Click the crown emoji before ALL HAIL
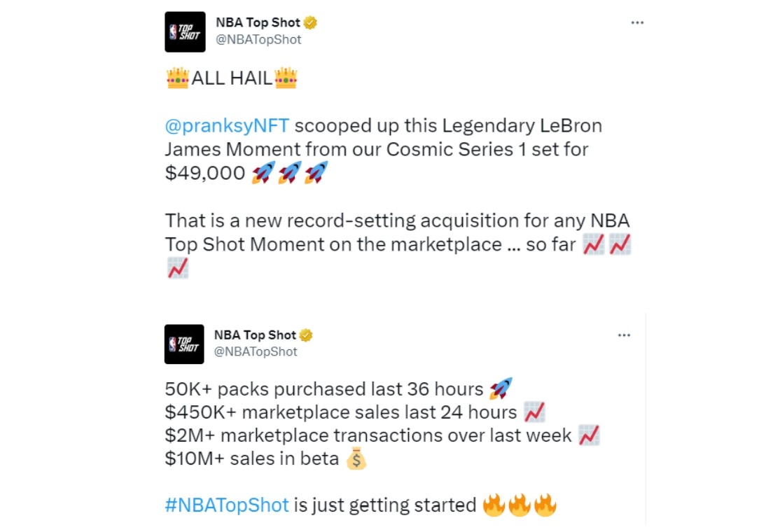This screenshot has height=532, width=773. pos(177,78)
